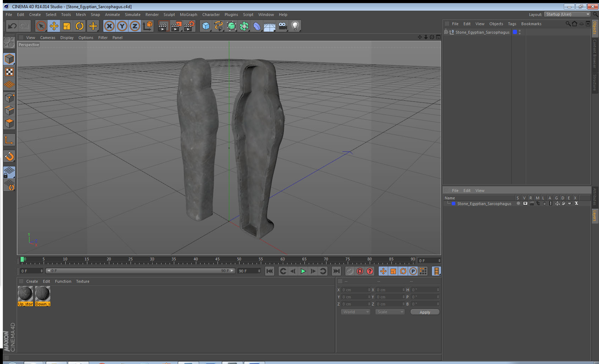Click the Undo arrow icon
This screenshot has height=364, width=599.
(12, 26)
